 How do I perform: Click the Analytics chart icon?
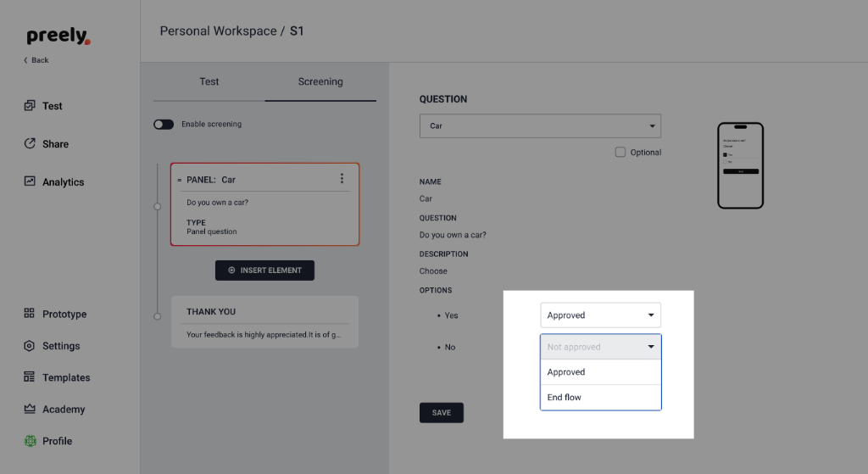click(30, 181)
